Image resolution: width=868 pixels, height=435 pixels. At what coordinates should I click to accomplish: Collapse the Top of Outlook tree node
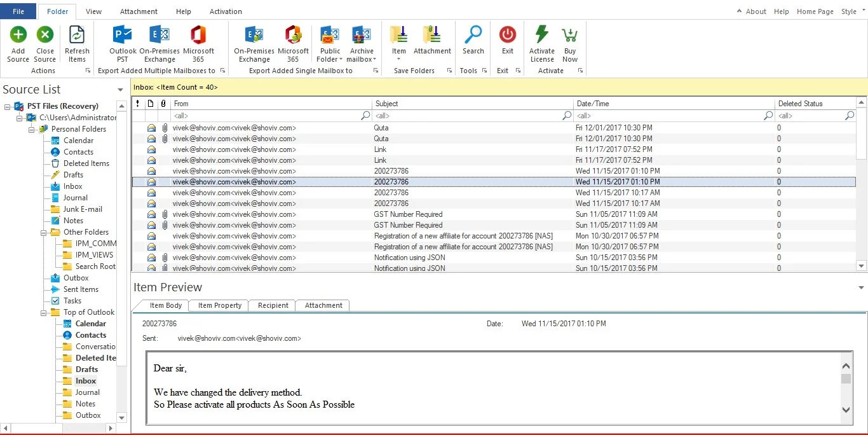point(43,312)
